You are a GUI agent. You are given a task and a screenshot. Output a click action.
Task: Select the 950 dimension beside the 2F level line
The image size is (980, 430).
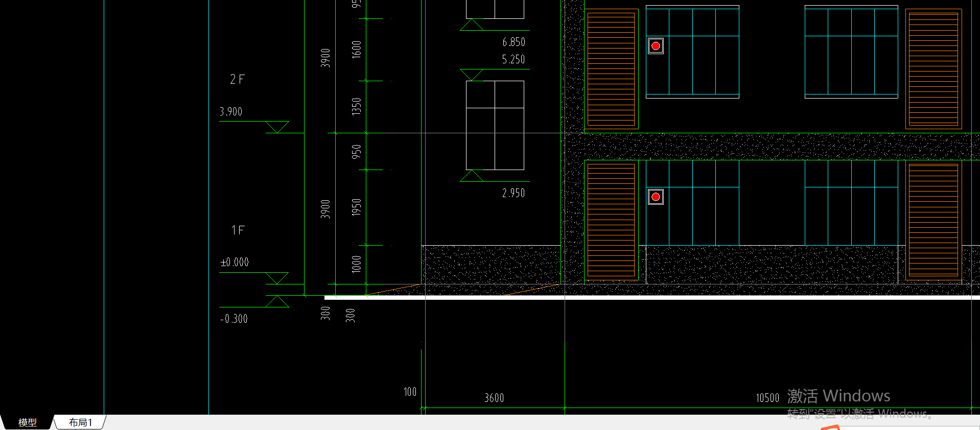click(357, 151)
